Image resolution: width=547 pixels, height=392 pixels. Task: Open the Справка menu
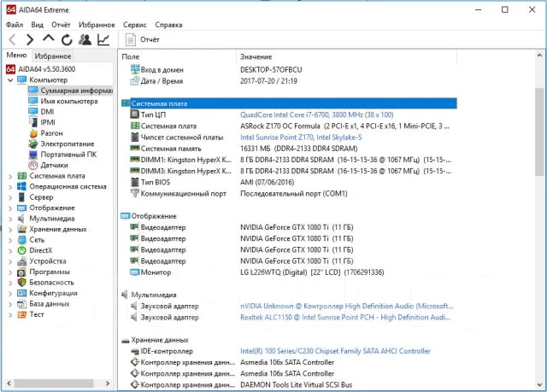(168, 25)
